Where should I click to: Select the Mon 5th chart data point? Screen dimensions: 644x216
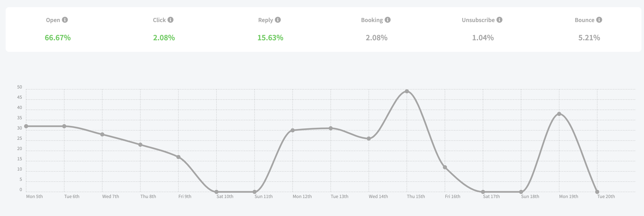(26, 126)
